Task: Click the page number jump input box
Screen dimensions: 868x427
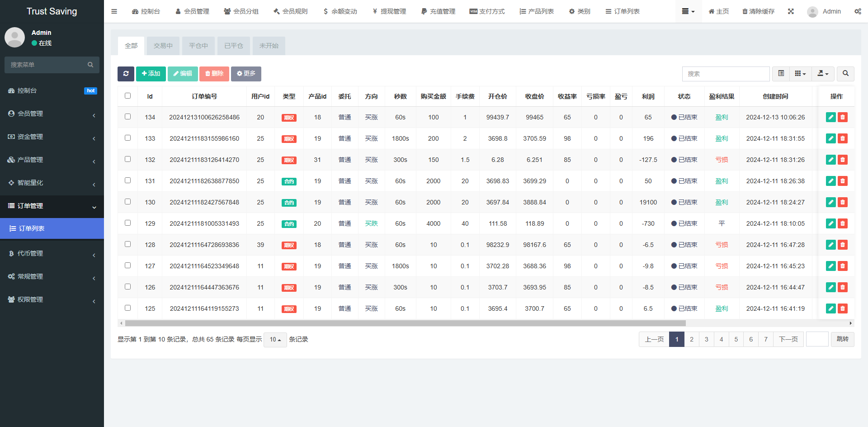Action: click(817, 339)
